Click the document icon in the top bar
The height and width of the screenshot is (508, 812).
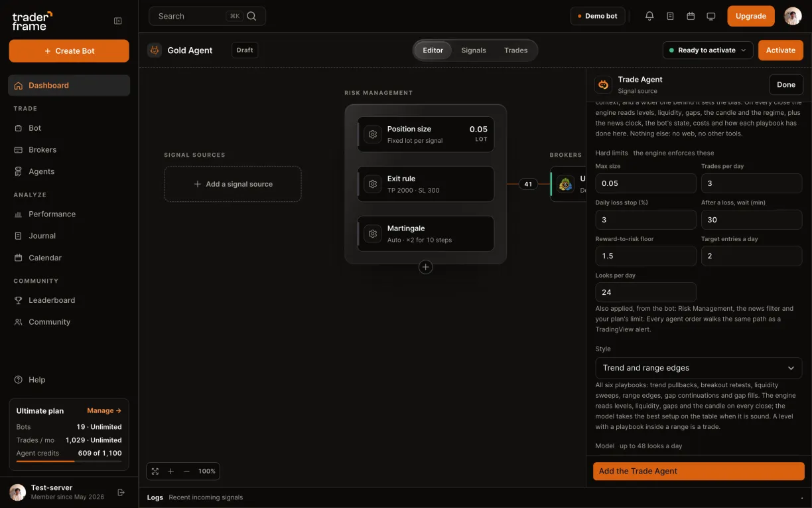[x=670, y=16]
